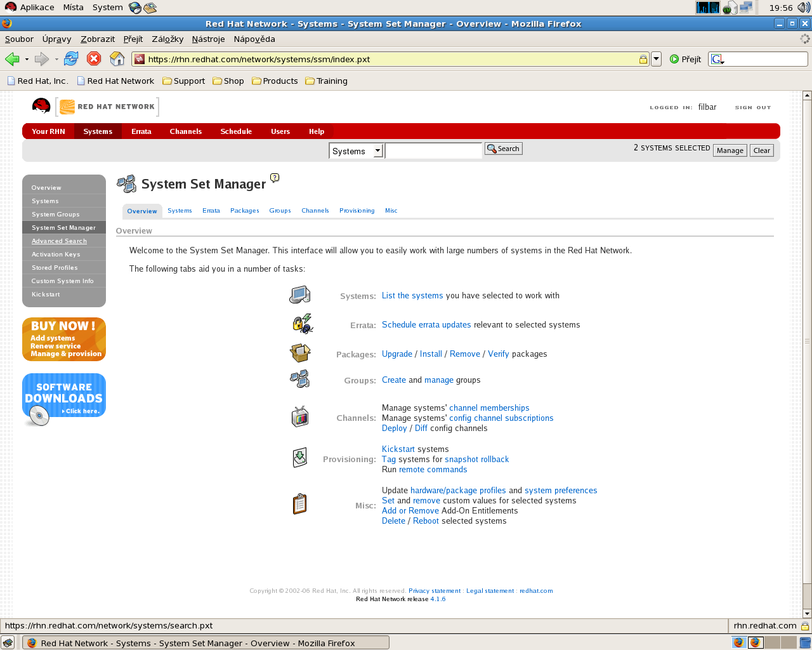Open the Provisioning sub-tab

(357, 211)
